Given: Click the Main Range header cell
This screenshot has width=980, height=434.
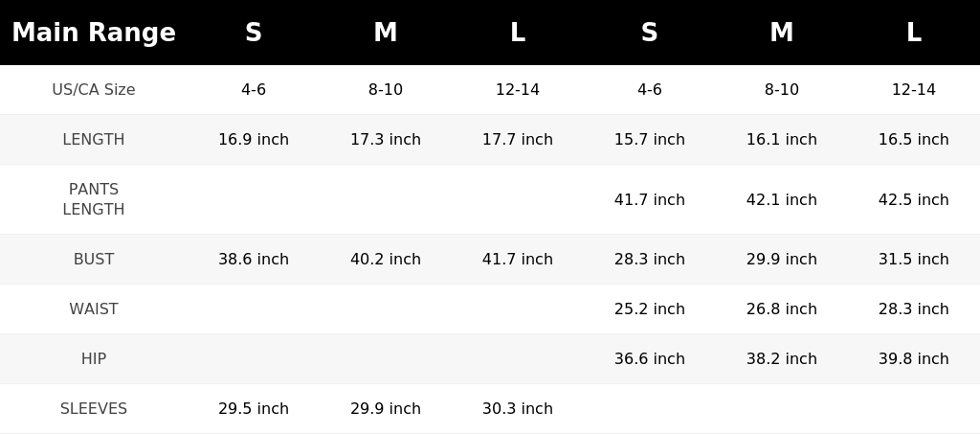Looking at the screenshot, I should coord(94,33).
